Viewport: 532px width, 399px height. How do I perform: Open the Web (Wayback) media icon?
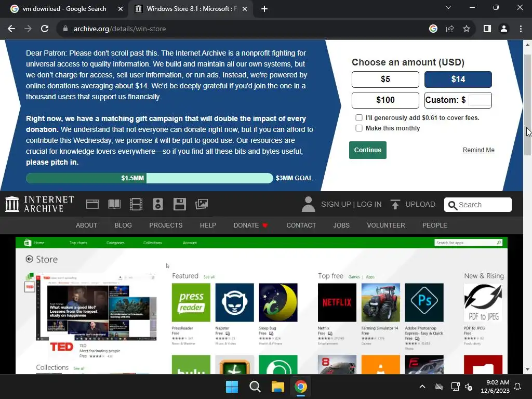coord(92,204)
